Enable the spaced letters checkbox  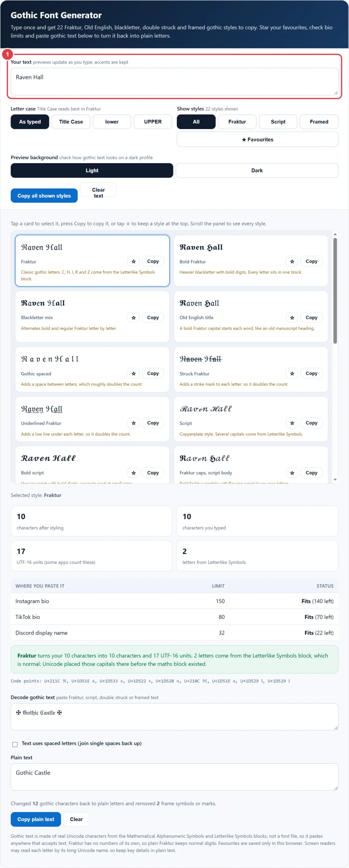point(15,744)
